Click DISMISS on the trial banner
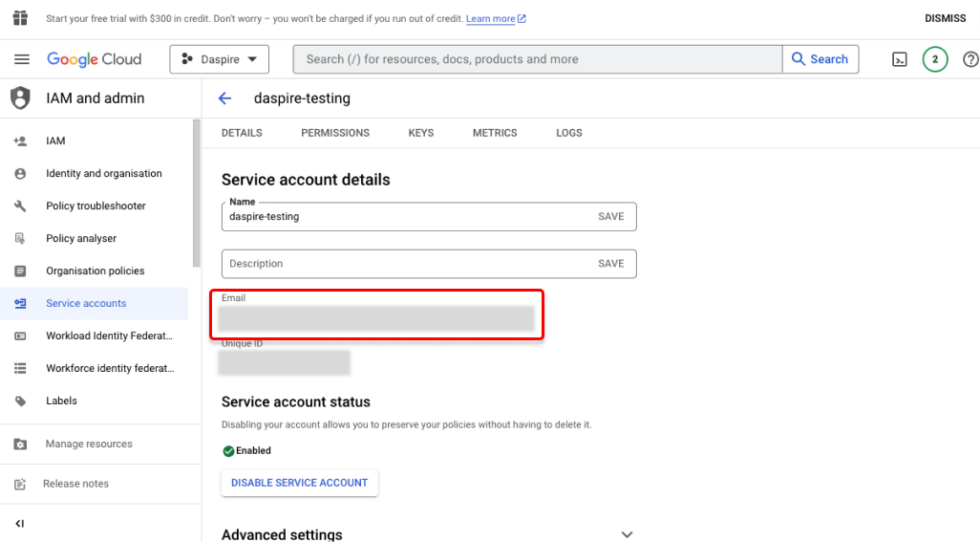The height and width of the screenshot is (542, 980). (945, 19)
